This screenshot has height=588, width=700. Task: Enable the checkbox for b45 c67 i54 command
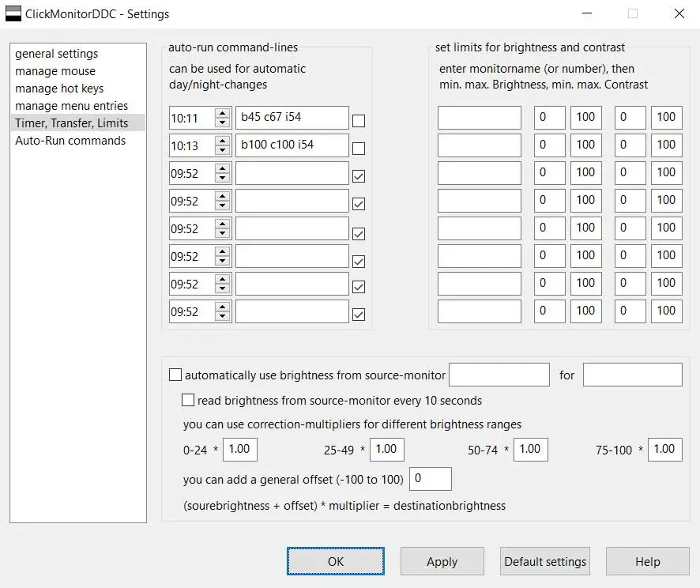click(359, 121)
